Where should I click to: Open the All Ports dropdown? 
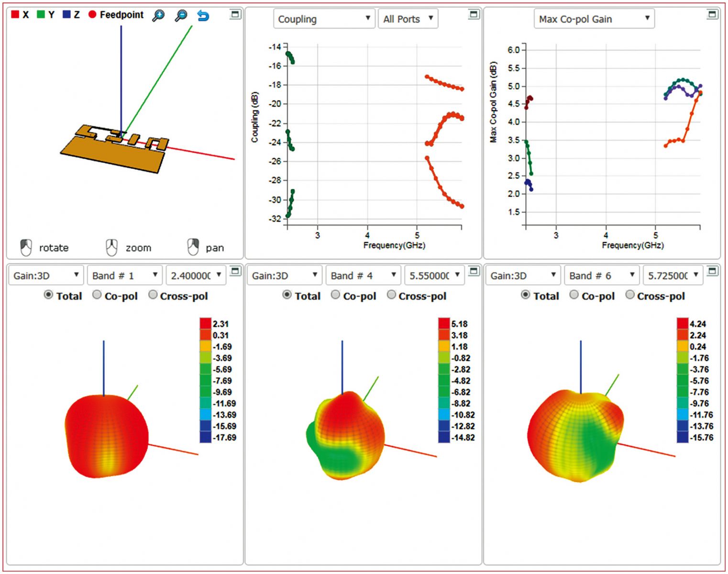[x=408, y=19]
